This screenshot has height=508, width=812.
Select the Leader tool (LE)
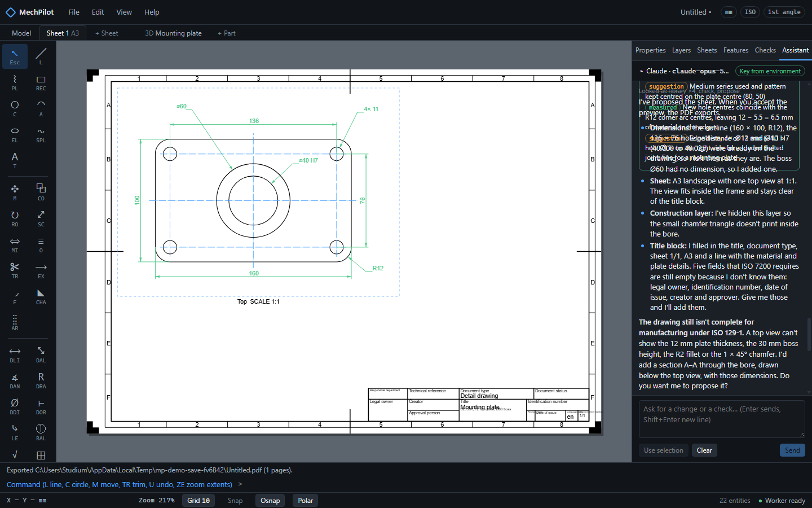pos(15,432)
